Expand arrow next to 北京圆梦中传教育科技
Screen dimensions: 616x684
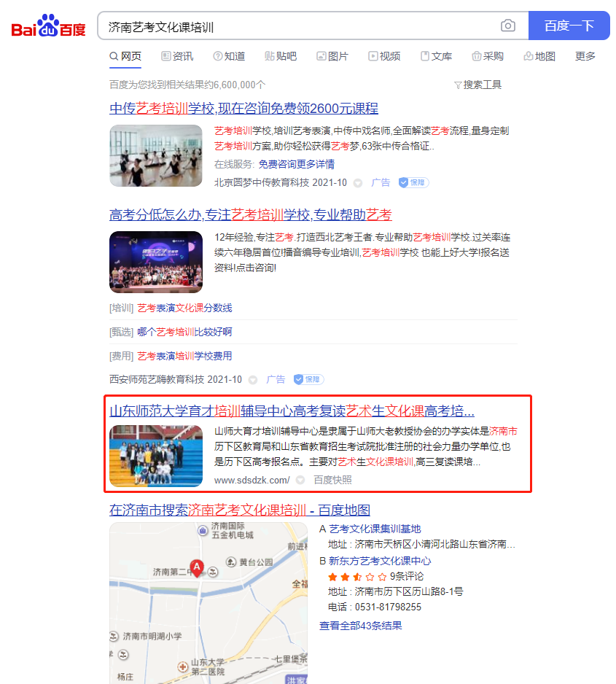(358, 183)
